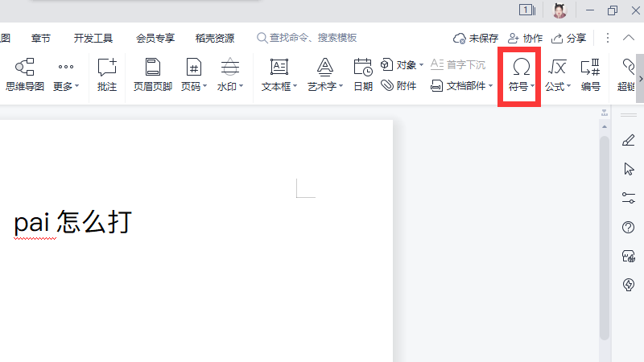Expand the 文本框 text box dropdown

click(295, 86)
